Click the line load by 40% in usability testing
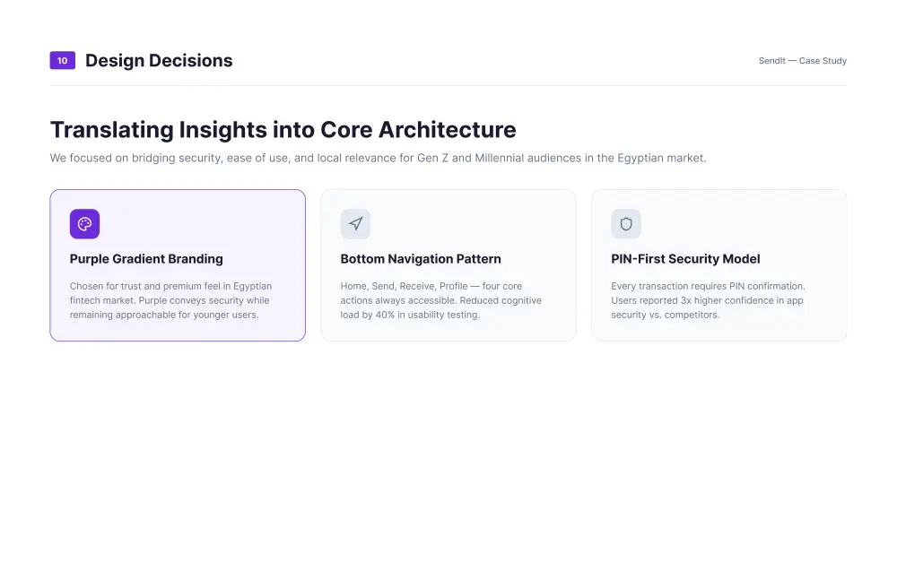897x588 pixels. 410,315
